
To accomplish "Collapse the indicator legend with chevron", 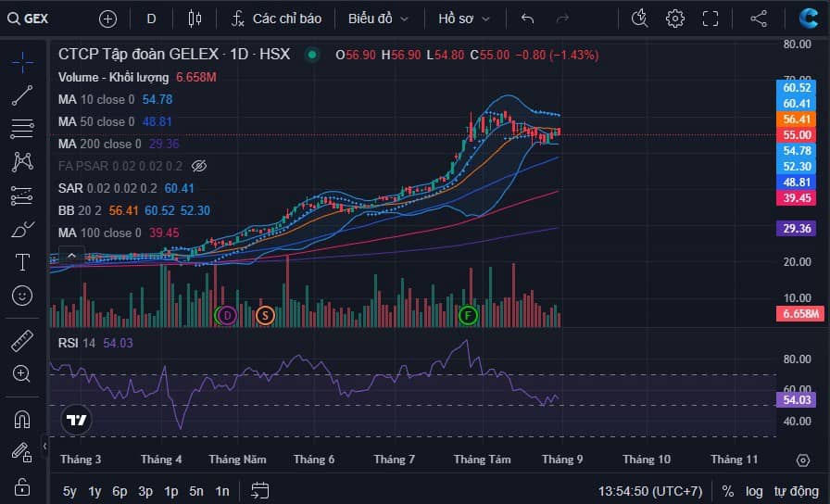I will pyautogui.click(x=71, y=256).
